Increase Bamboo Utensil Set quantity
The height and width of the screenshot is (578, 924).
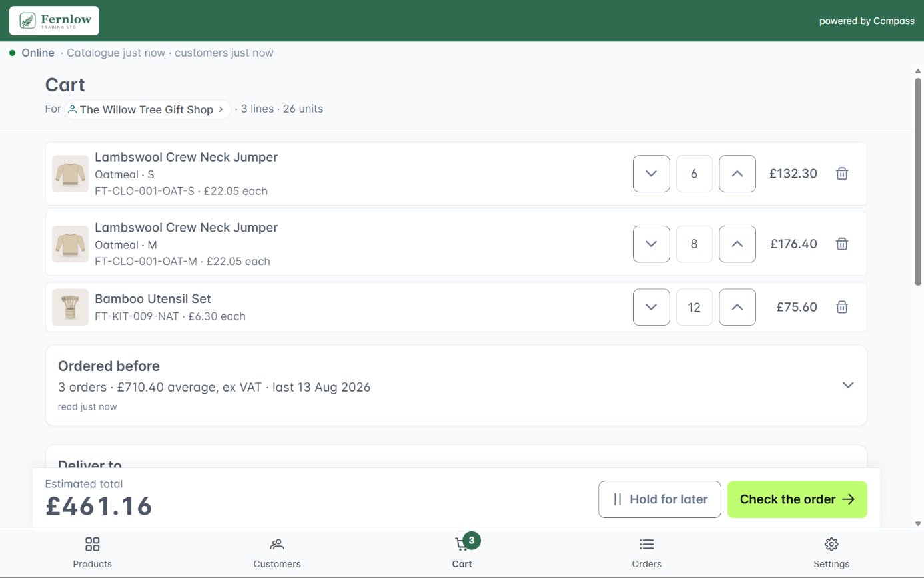(737, 307)
